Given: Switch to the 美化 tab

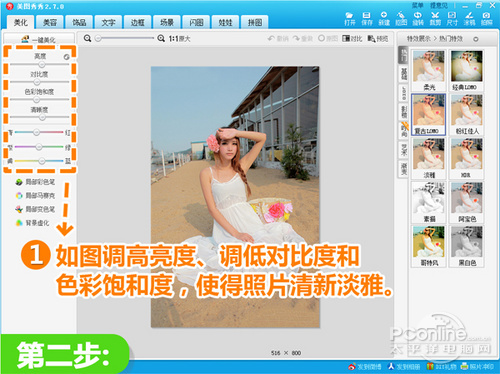Looking at the screenshot, I should pos(20,22).
